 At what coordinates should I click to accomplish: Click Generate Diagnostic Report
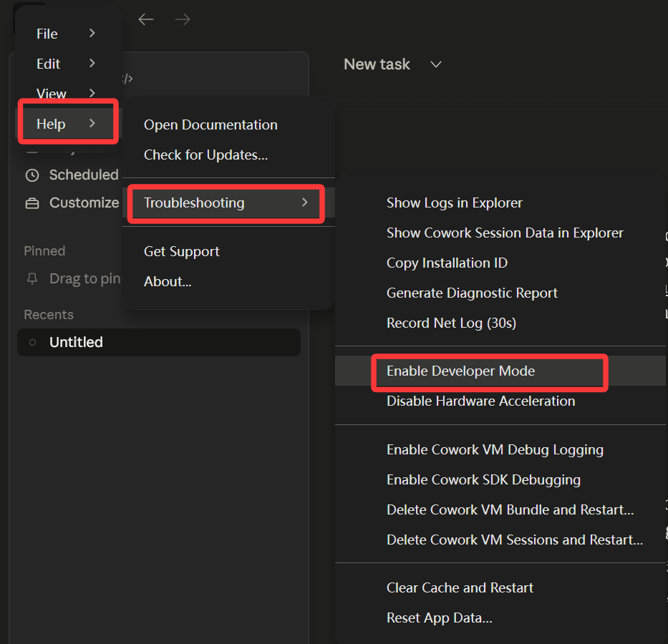(472, 293)
